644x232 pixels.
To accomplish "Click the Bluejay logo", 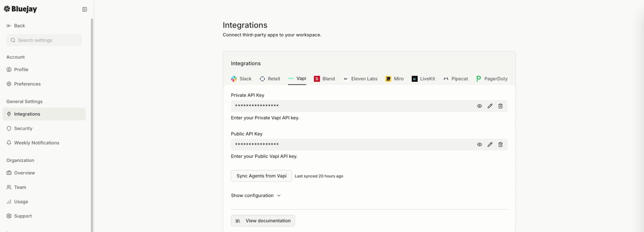I will coord(20,9).
